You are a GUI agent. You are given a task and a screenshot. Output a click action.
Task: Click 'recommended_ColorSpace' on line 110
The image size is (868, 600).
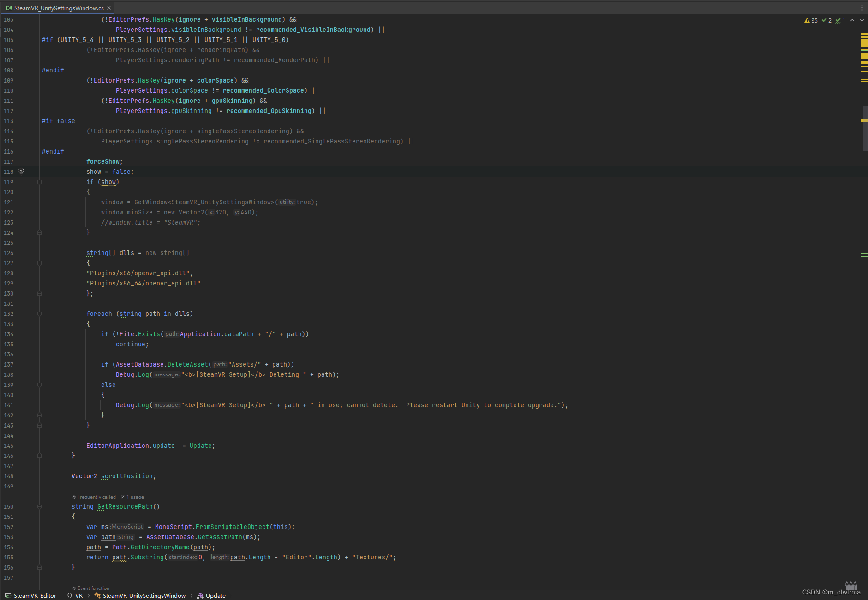(x=263, y=90)
